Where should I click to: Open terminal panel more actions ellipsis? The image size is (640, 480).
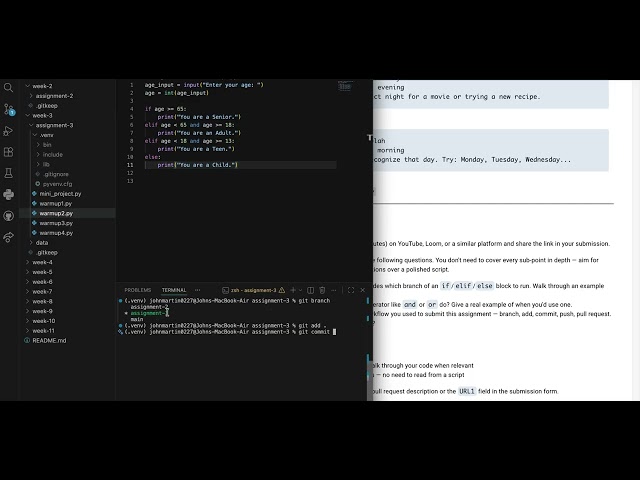[x=334, y=290]
